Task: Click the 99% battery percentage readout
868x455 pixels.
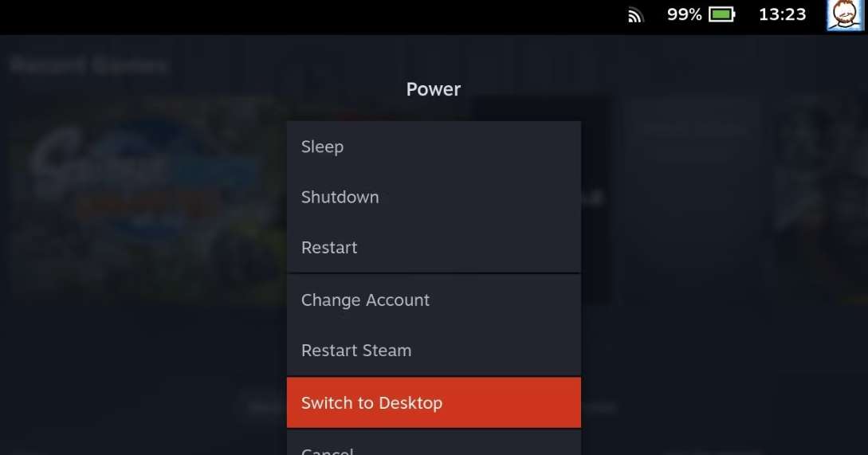Action: coord(684,14)
